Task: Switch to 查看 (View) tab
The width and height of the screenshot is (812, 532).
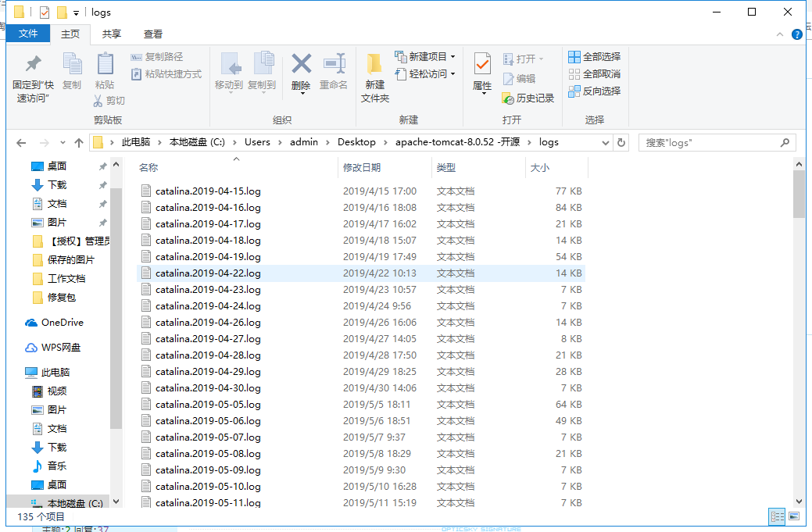Action: tap(152, 34)
